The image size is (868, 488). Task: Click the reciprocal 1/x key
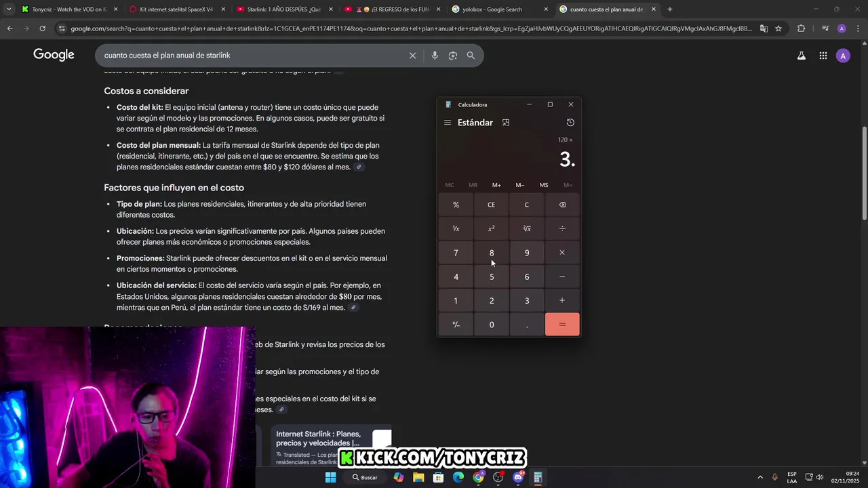click(x=456, y=228)
